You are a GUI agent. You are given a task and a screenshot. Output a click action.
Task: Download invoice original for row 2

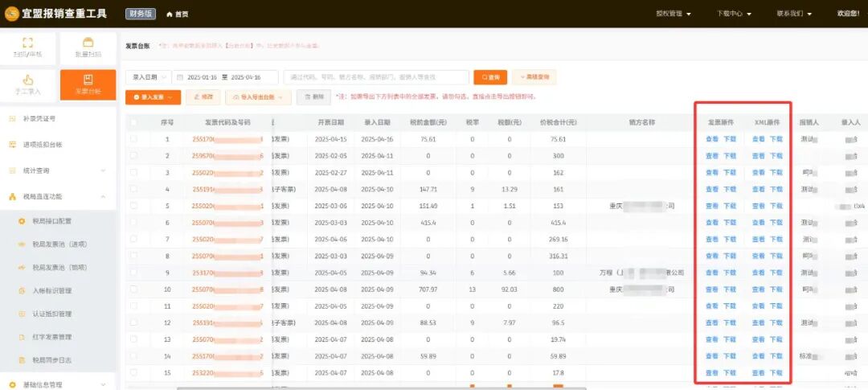(730, 156)
